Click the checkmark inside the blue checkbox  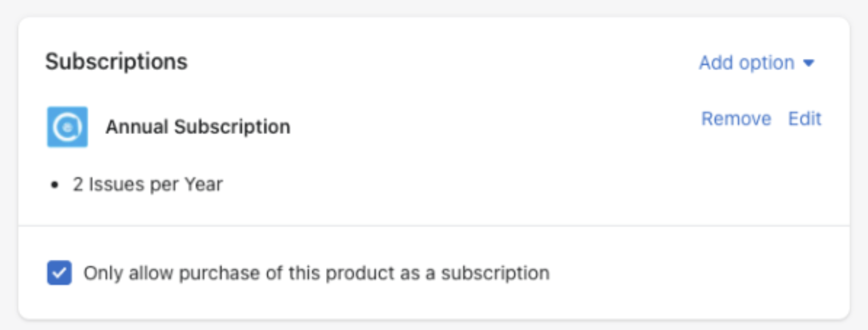(59, 272)
